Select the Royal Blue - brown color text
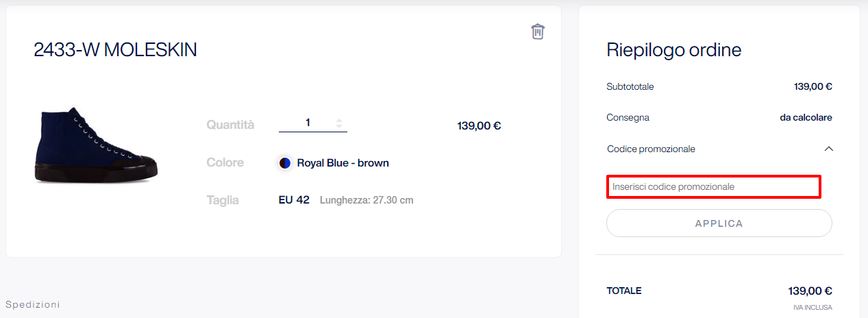 [x=343, y=163]
